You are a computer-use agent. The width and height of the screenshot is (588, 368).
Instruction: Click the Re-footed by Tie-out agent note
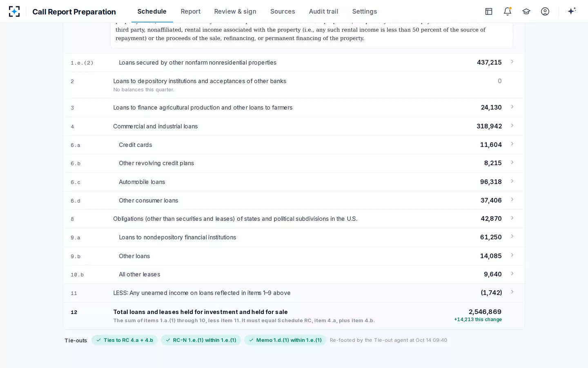(x=388, y=340)
